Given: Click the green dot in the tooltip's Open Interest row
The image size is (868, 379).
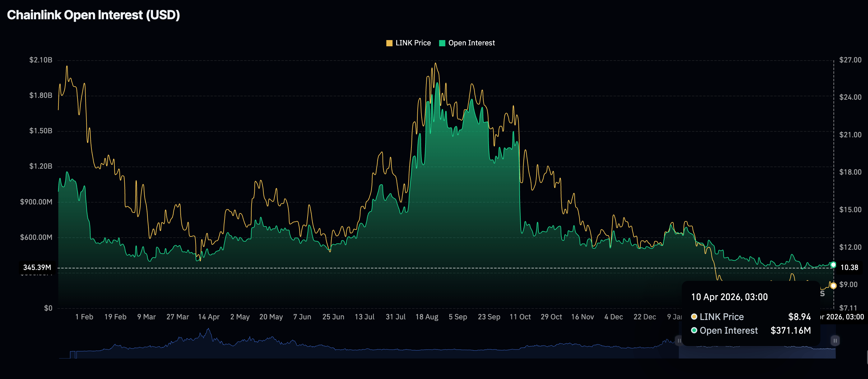Looking at the screenshot, I should (694, 331).
